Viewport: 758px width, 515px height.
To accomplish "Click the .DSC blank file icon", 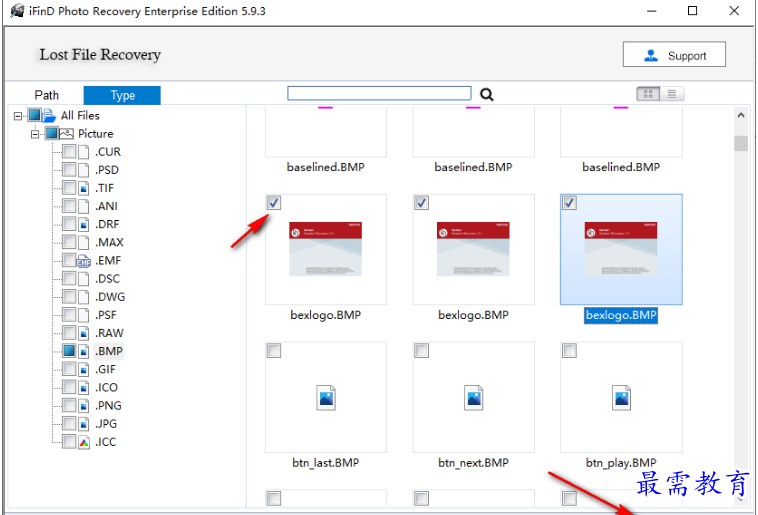I will pos(84,279).
